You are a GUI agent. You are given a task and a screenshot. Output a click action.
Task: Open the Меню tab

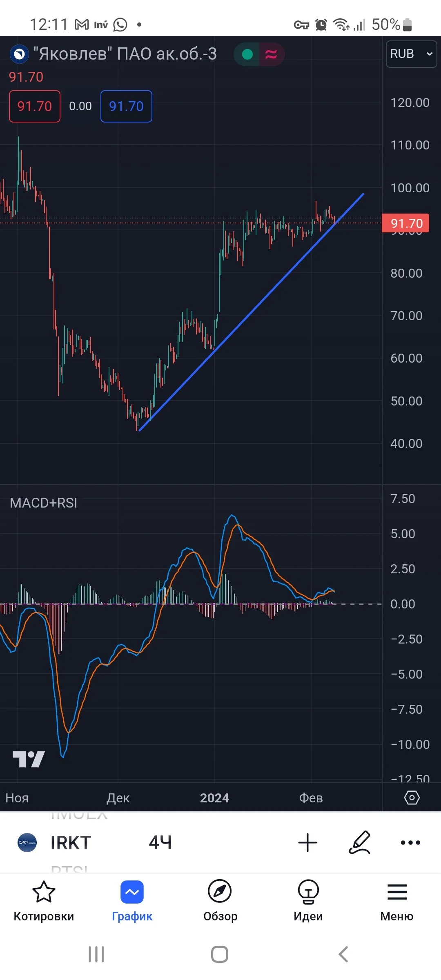(397, 900)
